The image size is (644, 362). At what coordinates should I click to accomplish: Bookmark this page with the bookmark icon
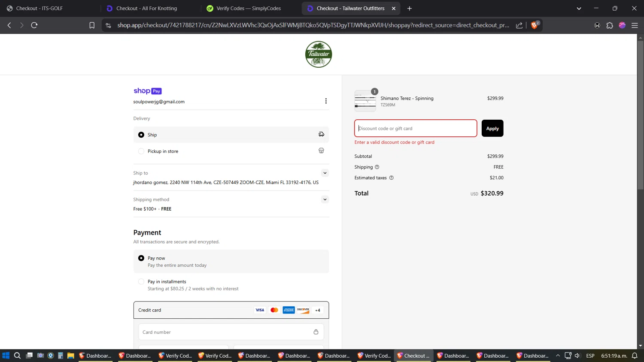coord(92,25)
